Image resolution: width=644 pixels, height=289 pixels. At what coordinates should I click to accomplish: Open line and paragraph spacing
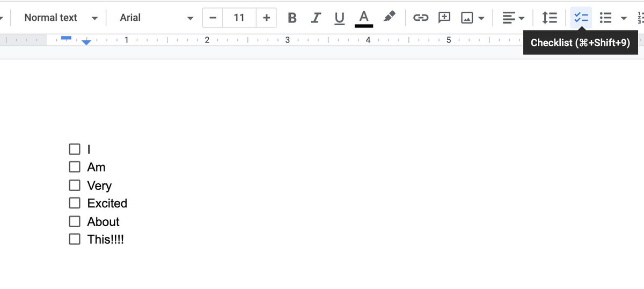pyautogui.click(x=550, y=18)
